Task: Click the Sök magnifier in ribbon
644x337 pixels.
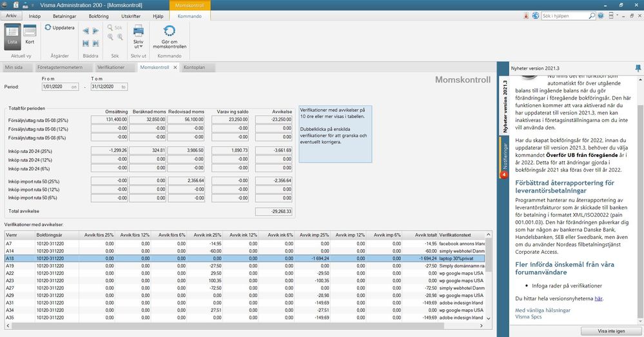Action: click(110, 28)
